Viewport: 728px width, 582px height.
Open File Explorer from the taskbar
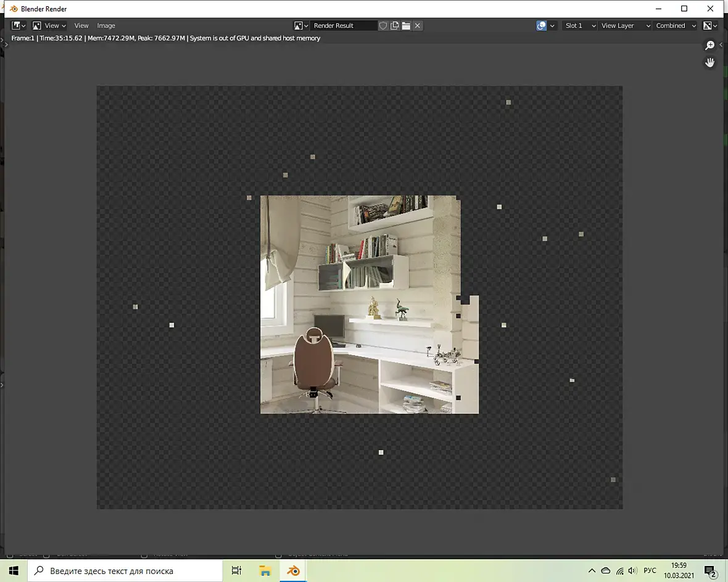[x=265, y=570]
